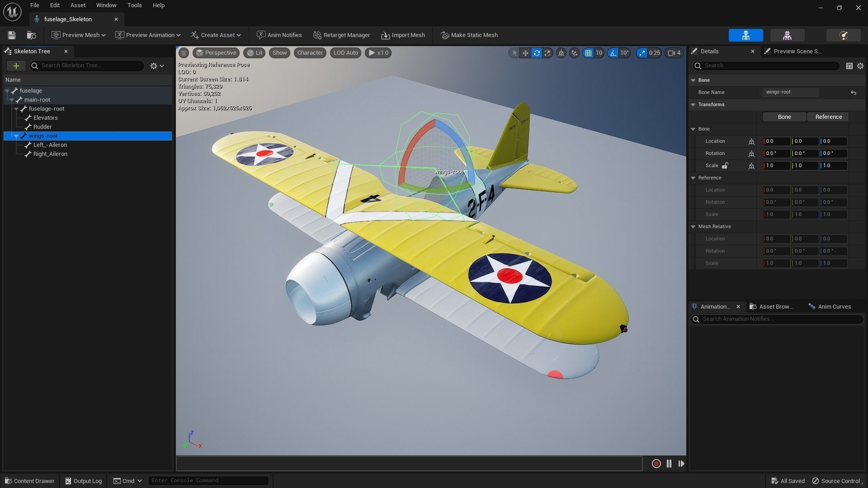
Task: Click Scale row retarget option icon
Action: (751, 166)
